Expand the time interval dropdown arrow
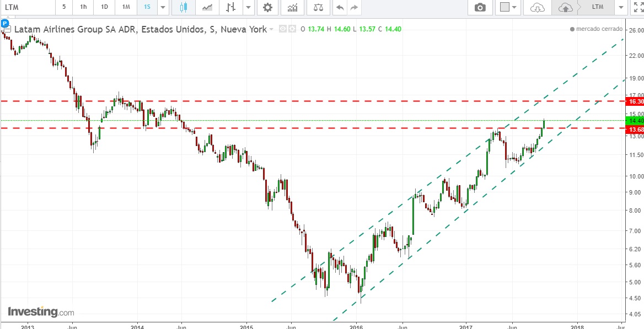This screenshot has width=644, height=329. pyautogui.click(x=163, y=7)
